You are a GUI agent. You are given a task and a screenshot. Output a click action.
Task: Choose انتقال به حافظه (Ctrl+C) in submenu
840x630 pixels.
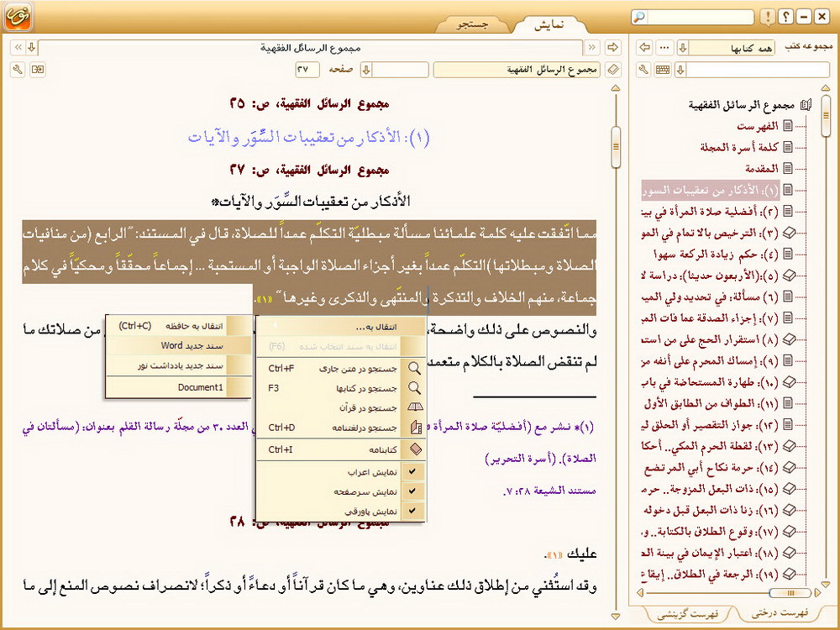point(178,326)
